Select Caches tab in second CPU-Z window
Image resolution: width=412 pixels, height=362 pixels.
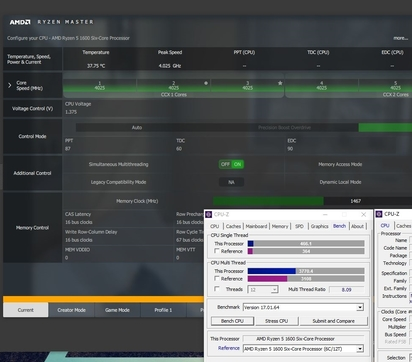click(403, 226)
